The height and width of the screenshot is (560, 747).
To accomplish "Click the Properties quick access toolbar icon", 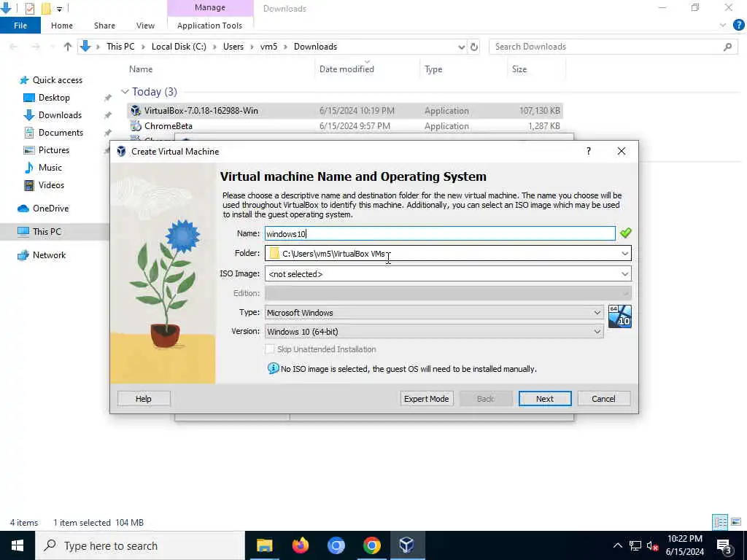I will (x=29, y=8).
